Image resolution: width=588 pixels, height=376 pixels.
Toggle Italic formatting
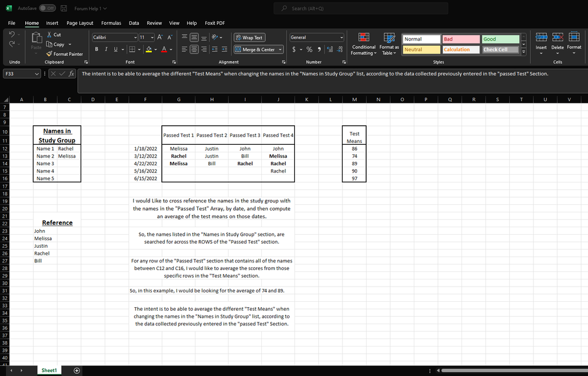coord(106,49)
